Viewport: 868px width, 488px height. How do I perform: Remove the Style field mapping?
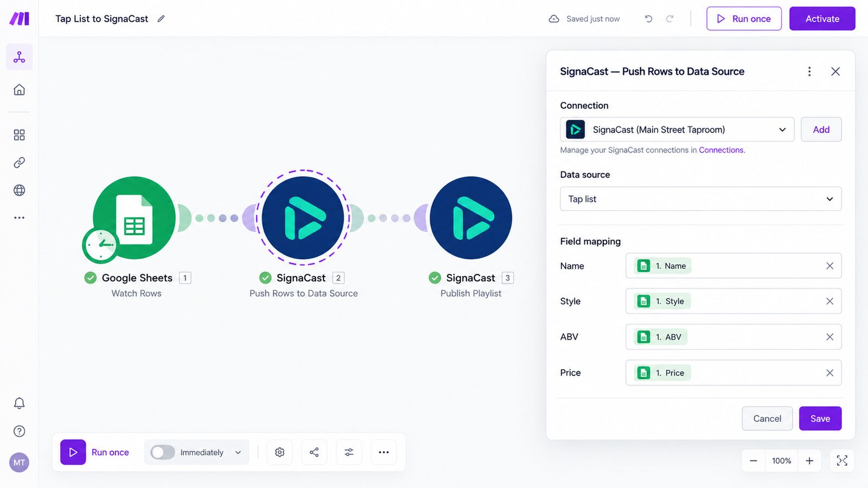coord(829,301)
